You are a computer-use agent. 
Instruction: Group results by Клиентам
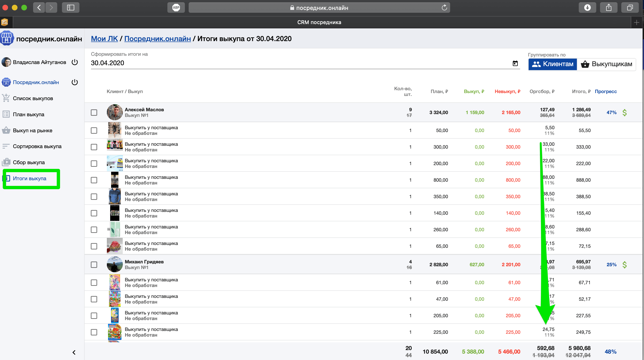[553, 64]
